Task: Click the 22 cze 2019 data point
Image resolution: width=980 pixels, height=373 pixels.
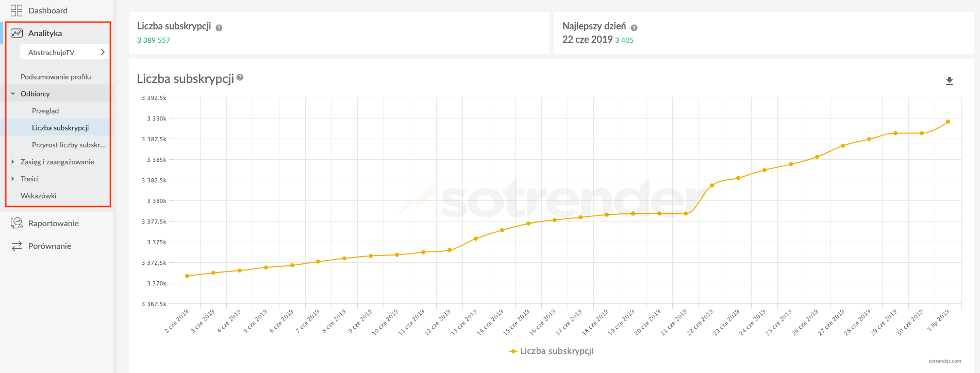Action: (x=712, y=185)
